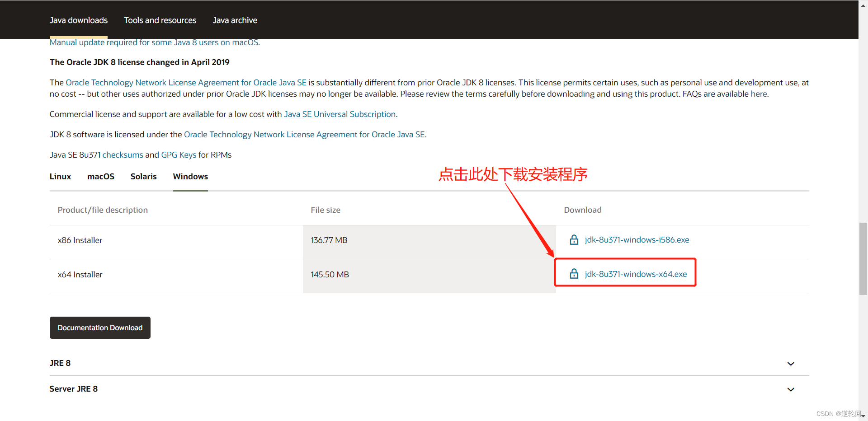Open license agreement link in 'JDK 8 software' line
The width and height of the screenshot is (868, 421).
coord(304,135)
